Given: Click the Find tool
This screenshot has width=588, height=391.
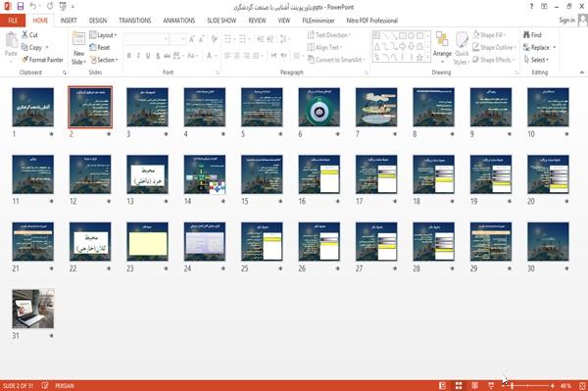Looking at the screenshot, I should [x=532, y=35].
